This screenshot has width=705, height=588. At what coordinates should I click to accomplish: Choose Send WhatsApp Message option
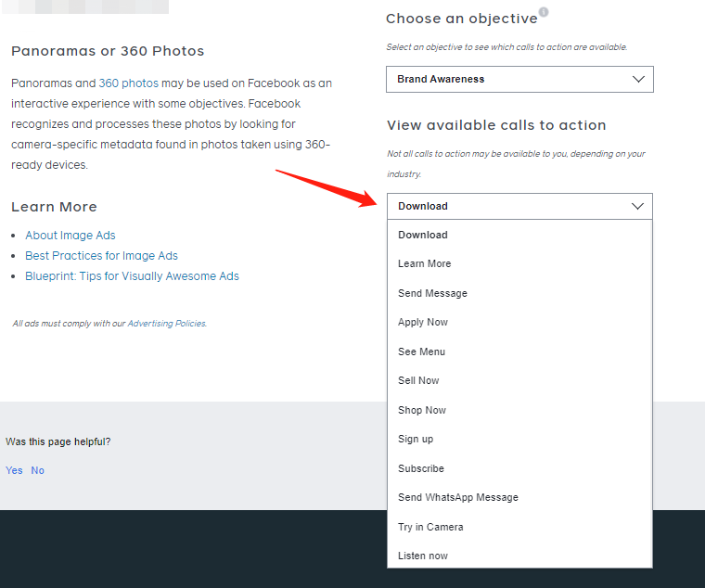[458, 497]
